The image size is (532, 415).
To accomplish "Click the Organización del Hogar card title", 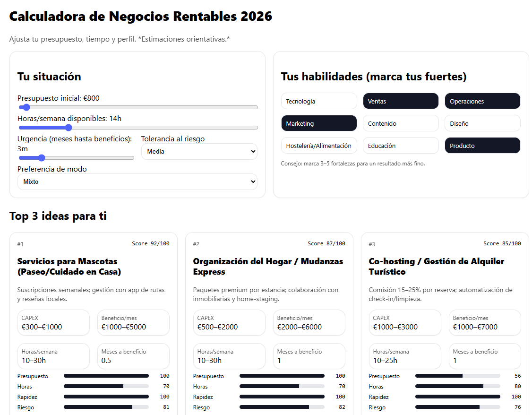I will tap(268, 267).
